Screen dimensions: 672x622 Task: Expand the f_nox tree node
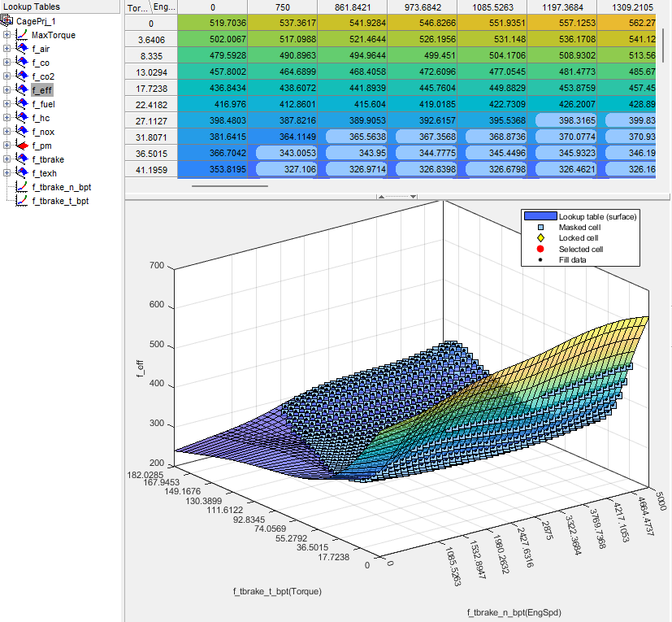pyautogui.click(x=7, y=132)
